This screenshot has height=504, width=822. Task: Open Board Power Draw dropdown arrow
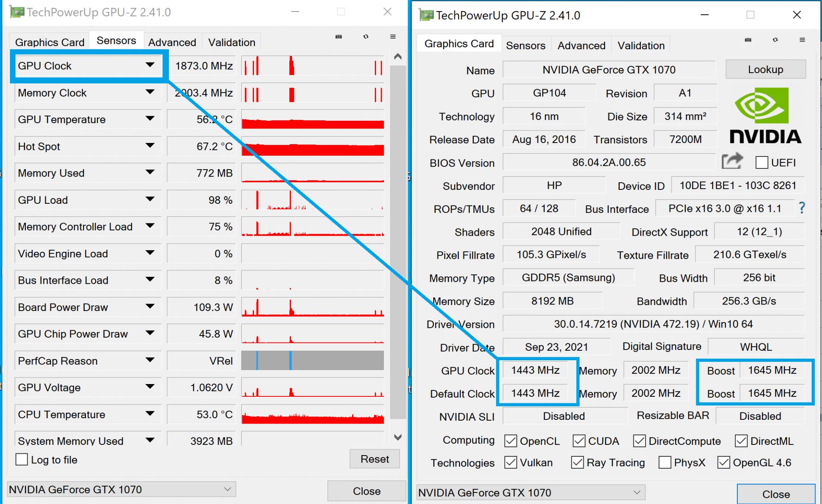tap(150, 306)
